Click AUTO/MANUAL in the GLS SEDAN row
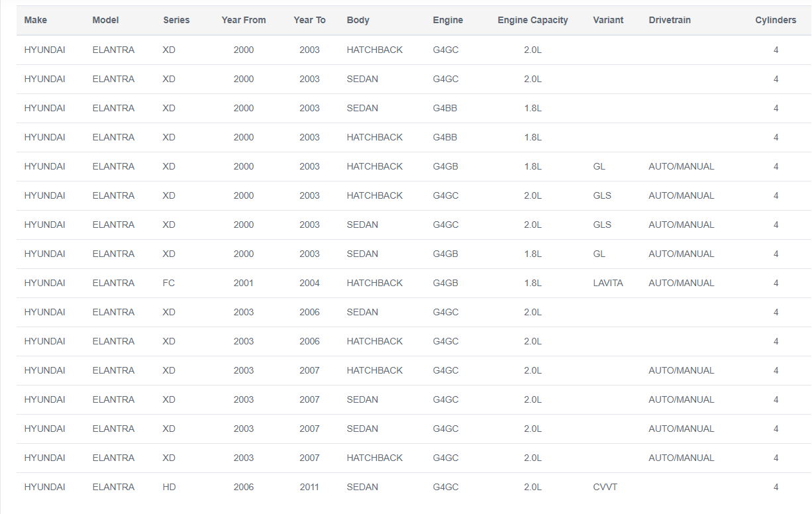The image size is (812, 514). coord(682,225)
